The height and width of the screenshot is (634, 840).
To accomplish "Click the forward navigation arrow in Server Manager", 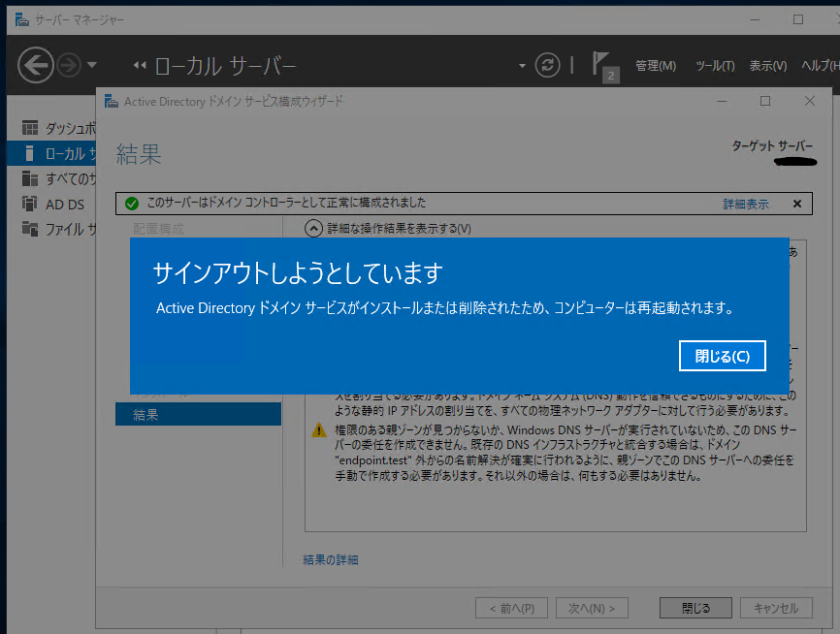I will point(69,65).
